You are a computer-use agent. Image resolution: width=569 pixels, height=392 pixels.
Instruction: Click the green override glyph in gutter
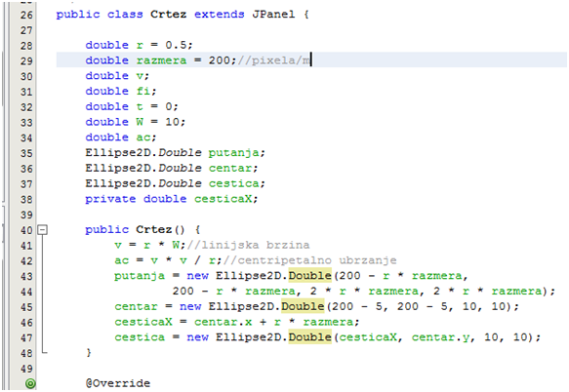30,383
